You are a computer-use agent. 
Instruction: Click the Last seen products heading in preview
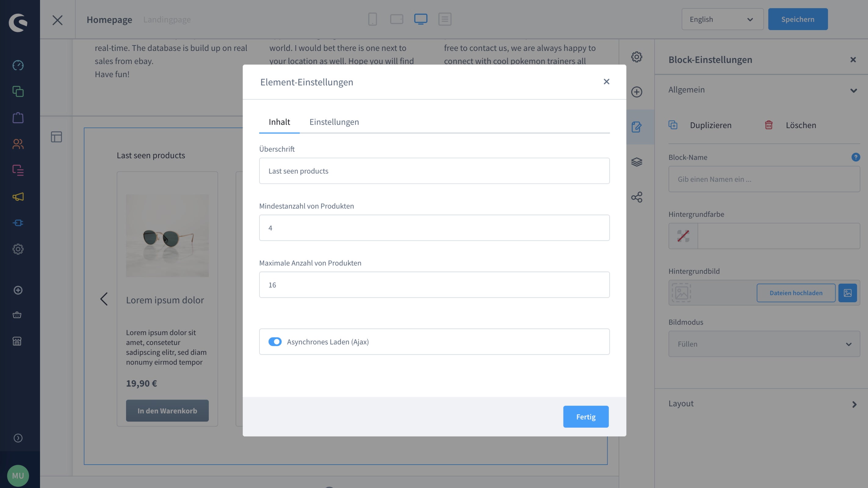click(x=151, y=155)
